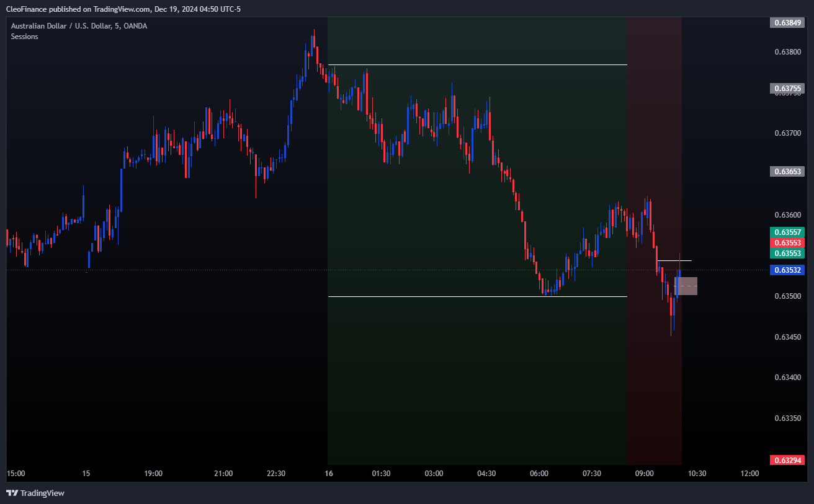Select the red 0.63553 price tag

(787, 243)
